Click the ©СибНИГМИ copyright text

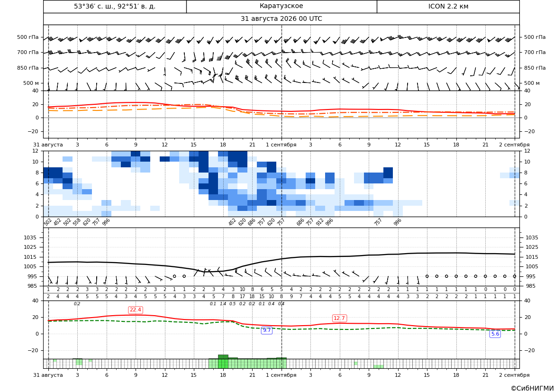point(532,388)
